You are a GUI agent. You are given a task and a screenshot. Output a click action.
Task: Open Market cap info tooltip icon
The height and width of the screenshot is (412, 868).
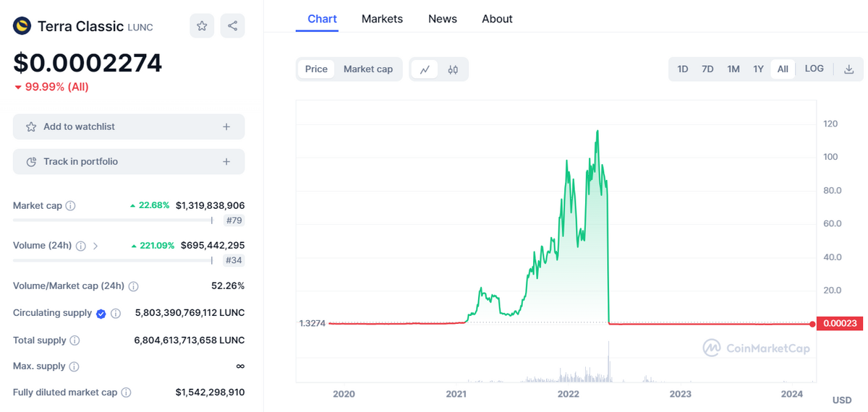(70, 205)
